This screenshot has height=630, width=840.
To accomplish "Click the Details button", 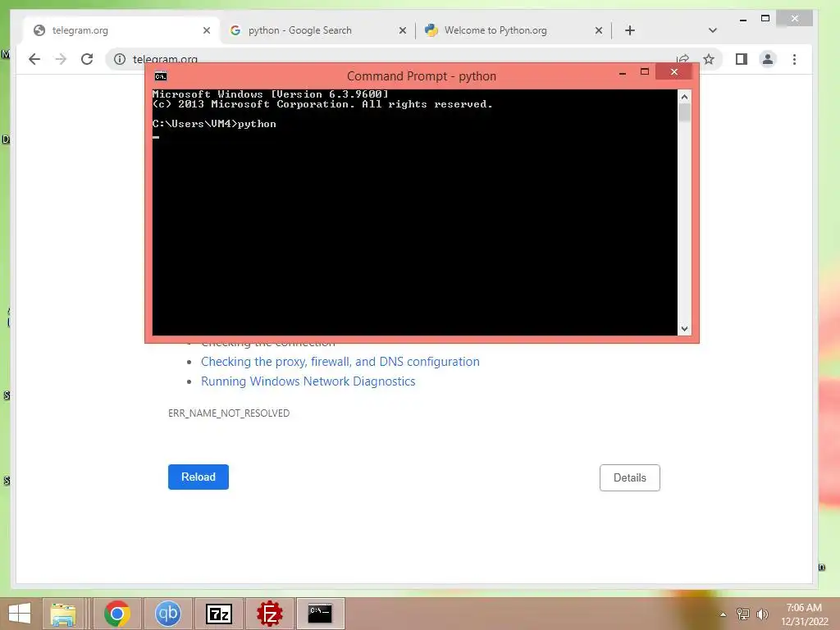I will pyautogui.click(x=630, y=478).
